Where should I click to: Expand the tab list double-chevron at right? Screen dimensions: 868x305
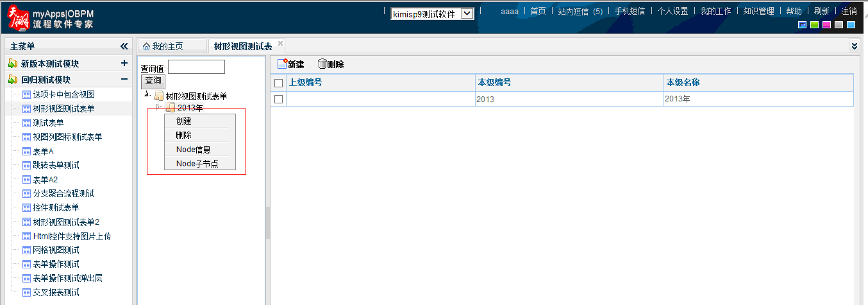pos(854,46)
